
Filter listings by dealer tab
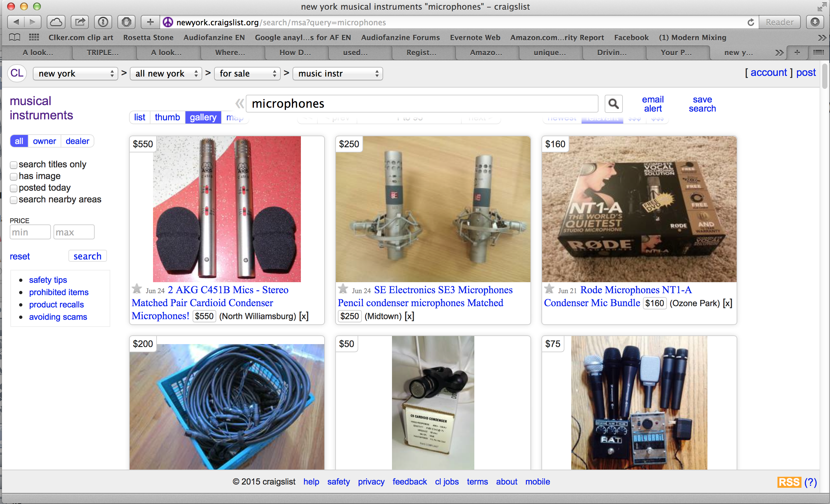[x=77, y=141]
